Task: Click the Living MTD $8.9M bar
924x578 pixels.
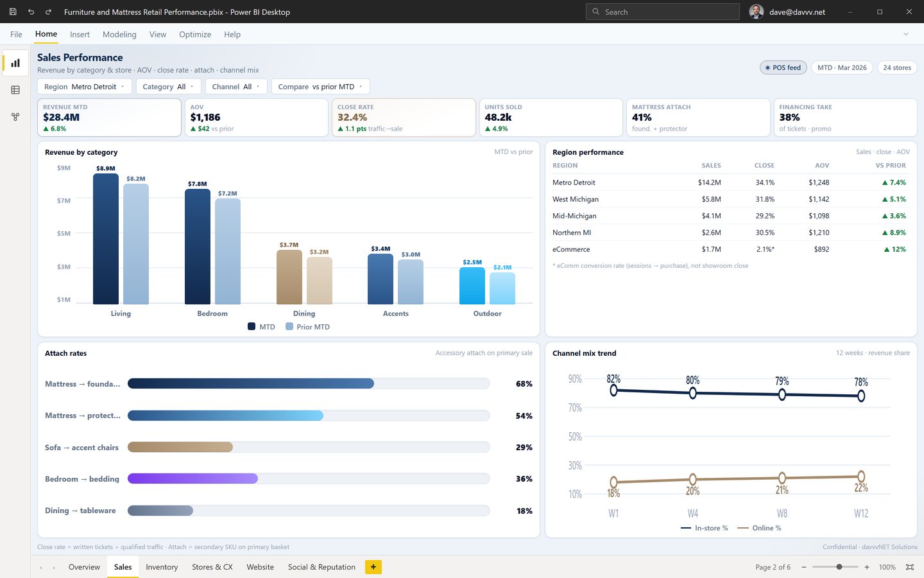Action: 106,238
